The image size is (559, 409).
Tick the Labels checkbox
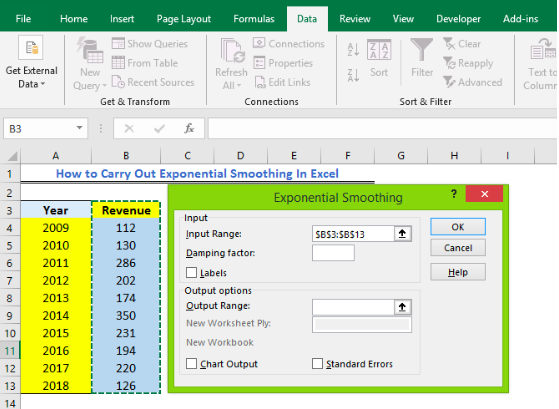coord(191,273)
